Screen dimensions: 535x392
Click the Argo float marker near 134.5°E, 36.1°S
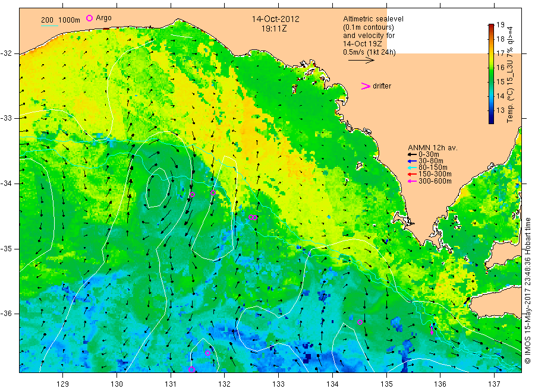[x=360, y=322]
